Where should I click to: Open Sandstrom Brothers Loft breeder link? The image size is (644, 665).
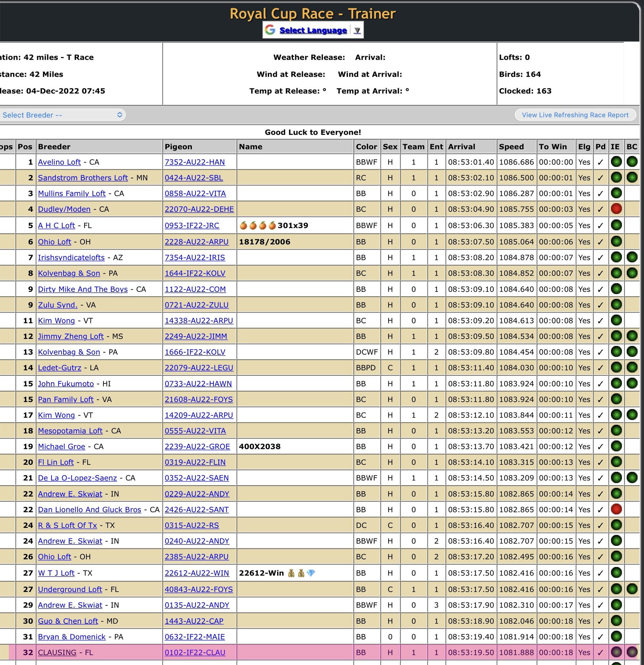83,178
